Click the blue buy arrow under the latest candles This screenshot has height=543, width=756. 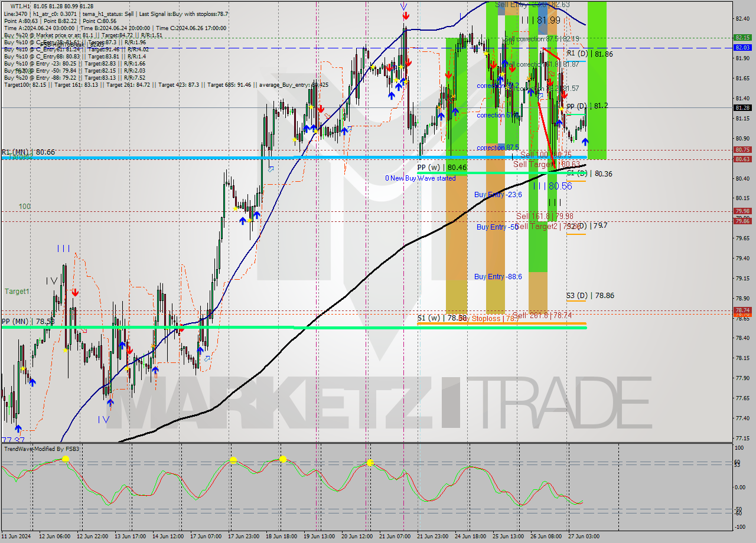tap(585, 142)
